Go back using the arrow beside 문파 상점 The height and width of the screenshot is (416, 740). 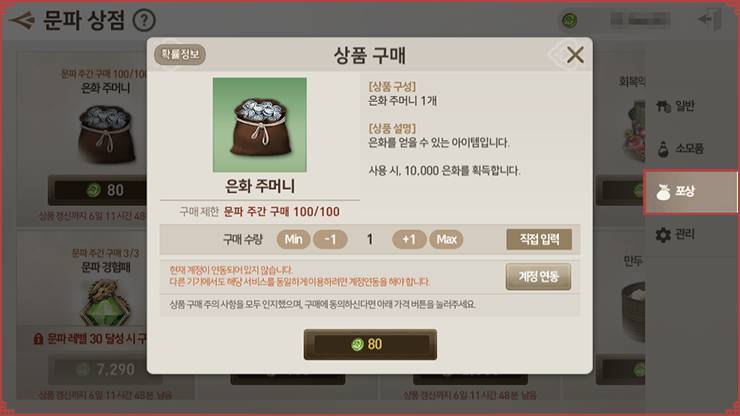22,20
